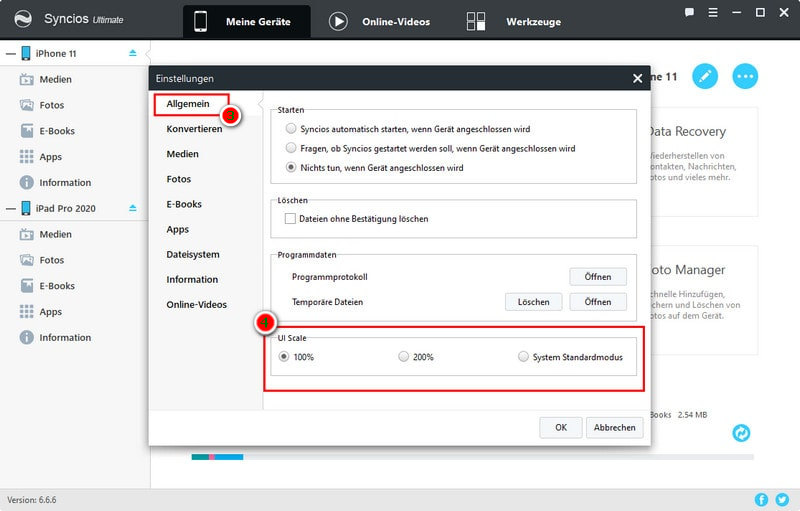Open the Information settings tab
Screen dimensions: 800x511
click(192, 279)
